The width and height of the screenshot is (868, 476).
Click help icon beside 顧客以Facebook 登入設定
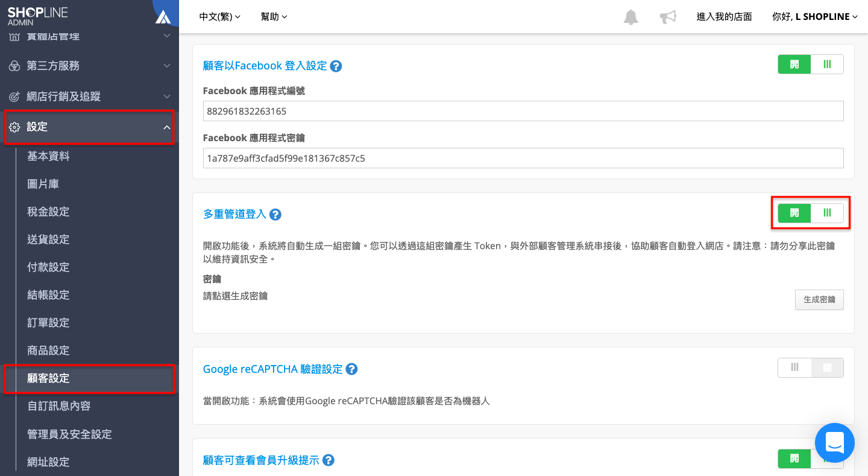coord(336,66)
